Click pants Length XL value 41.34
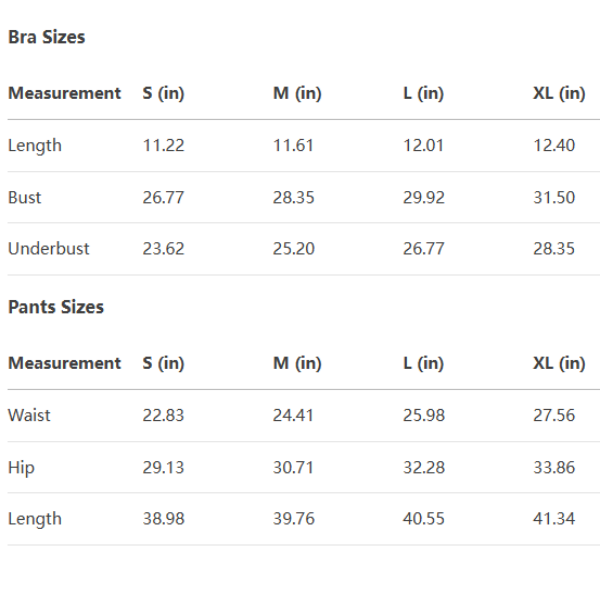The height and width of the screenshot is (600, 600). click(x=554, y=518)
